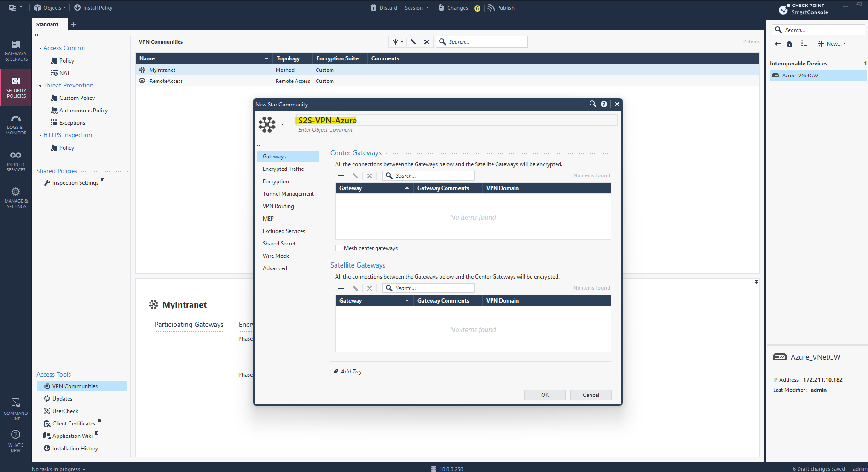This screenshot has width=868, height=472.
Task: Collapse Threat Prevention tree section
Action: [40, 86]
